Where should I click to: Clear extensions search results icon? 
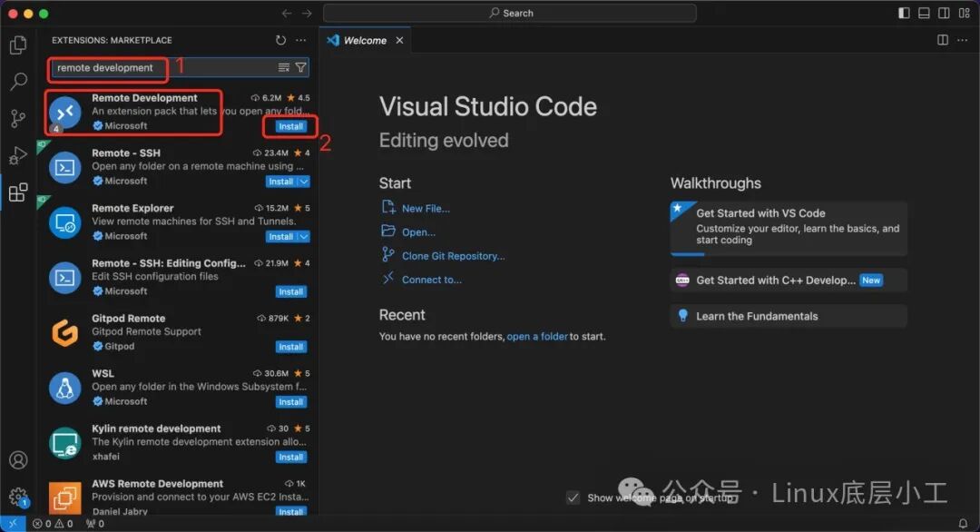(284, 67)
